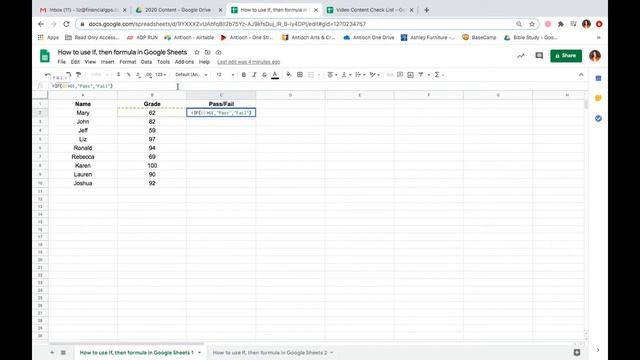Open the borders tool

(300, 75)
